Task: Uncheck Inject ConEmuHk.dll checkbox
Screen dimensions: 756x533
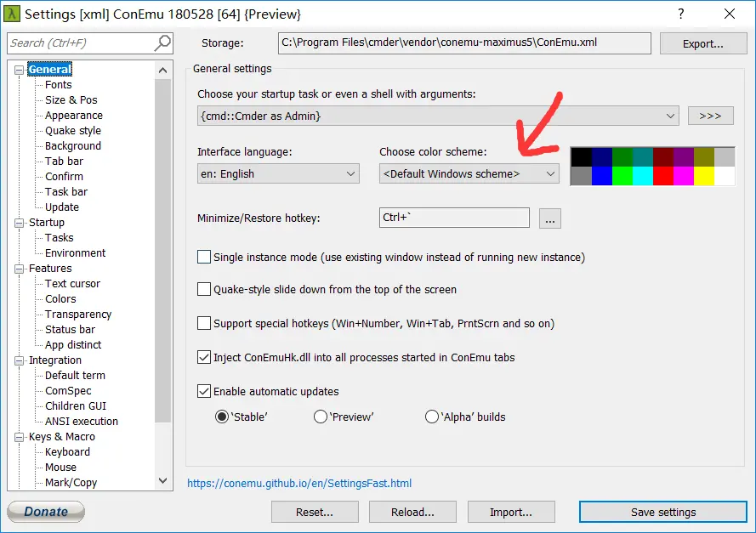Action: coord(204,357)
